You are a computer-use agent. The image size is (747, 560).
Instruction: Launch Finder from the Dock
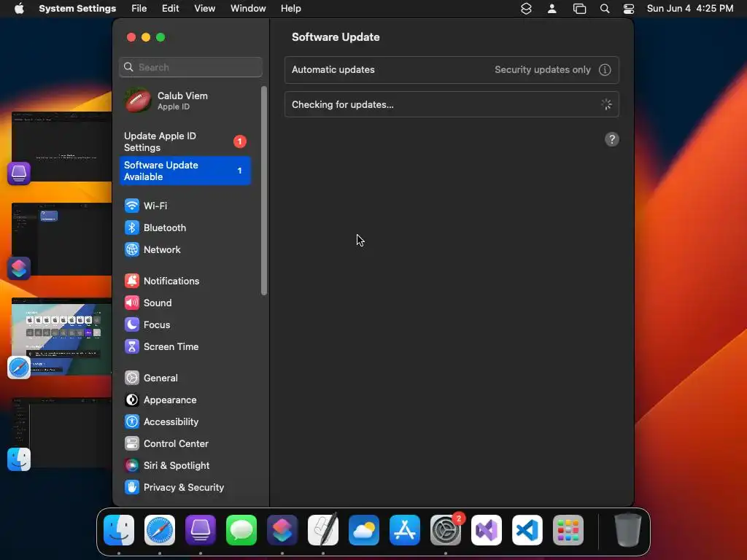(x=119, y=530)
